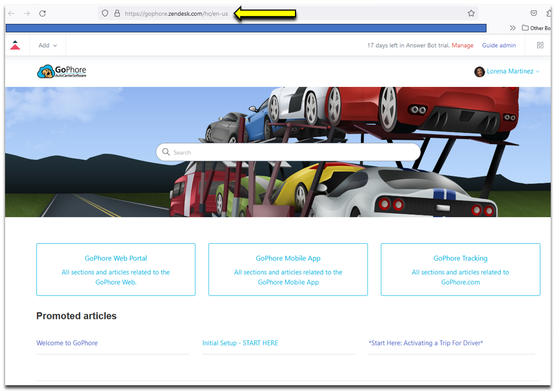Click Lorena Martinez profile avatar
The width and height of the screenshot is (557, 392).
[x=480, y=72]
